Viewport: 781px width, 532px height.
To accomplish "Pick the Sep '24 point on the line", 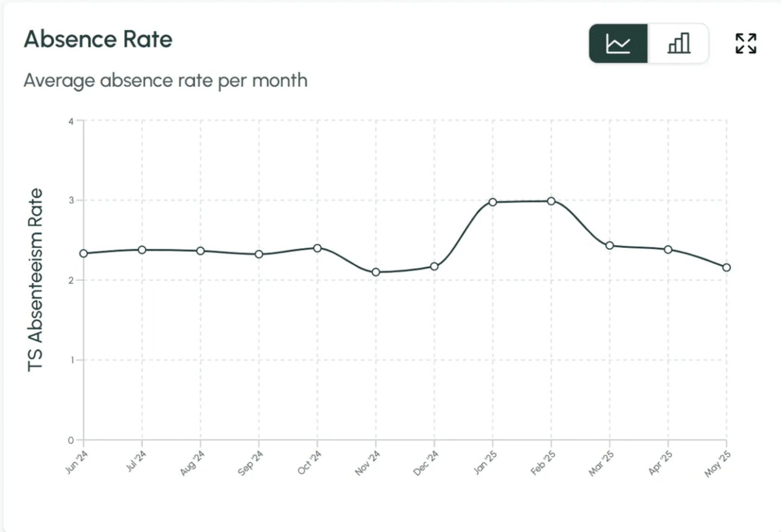I will (259, 254).
